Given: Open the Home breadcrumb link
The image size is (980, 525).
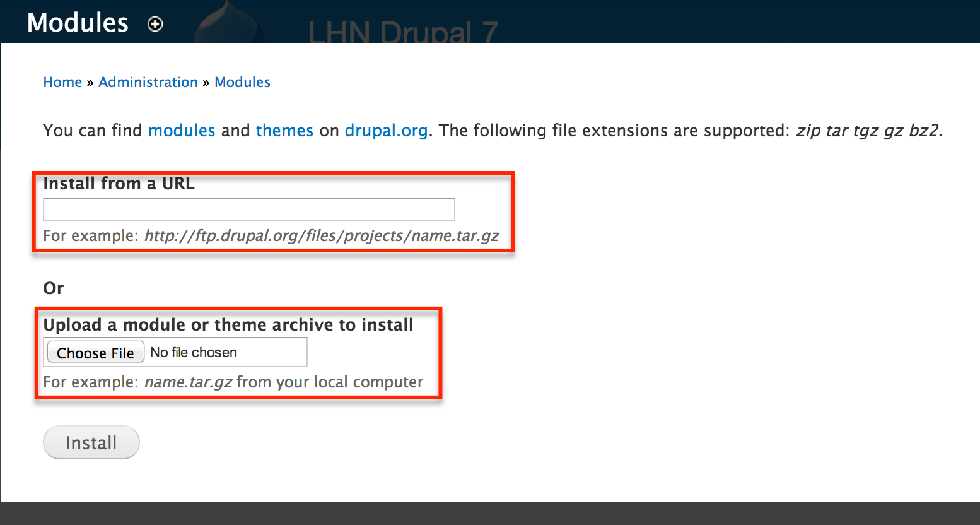Looking at the screenshot, I should click(x=62, y=82).
